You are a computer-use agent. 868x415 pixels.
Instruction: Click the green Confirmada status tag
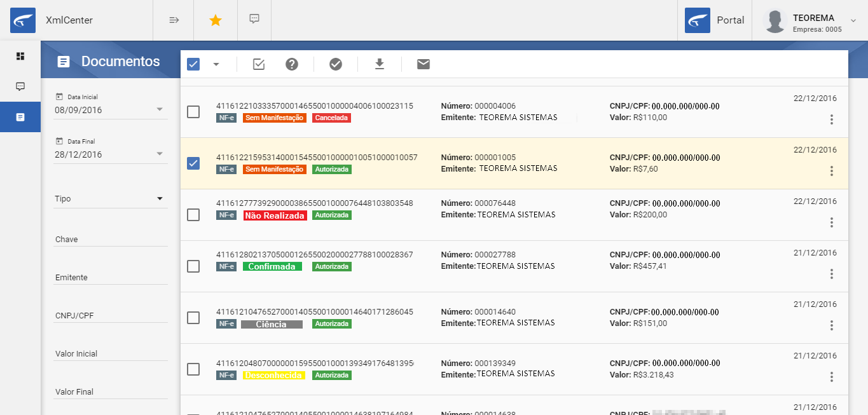pos(272,266)
